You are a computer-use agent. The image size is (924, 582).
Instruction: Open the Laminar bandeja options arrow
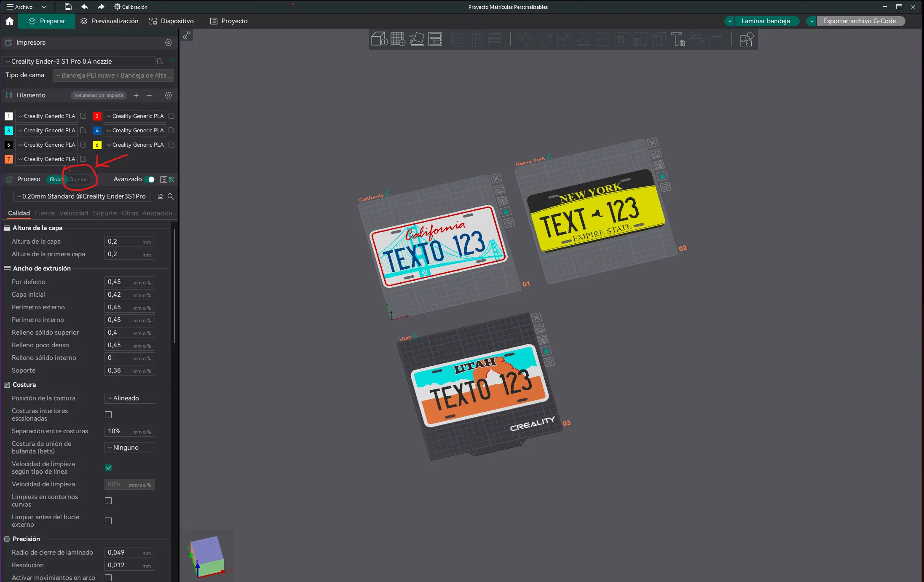(x=730, y=21)
